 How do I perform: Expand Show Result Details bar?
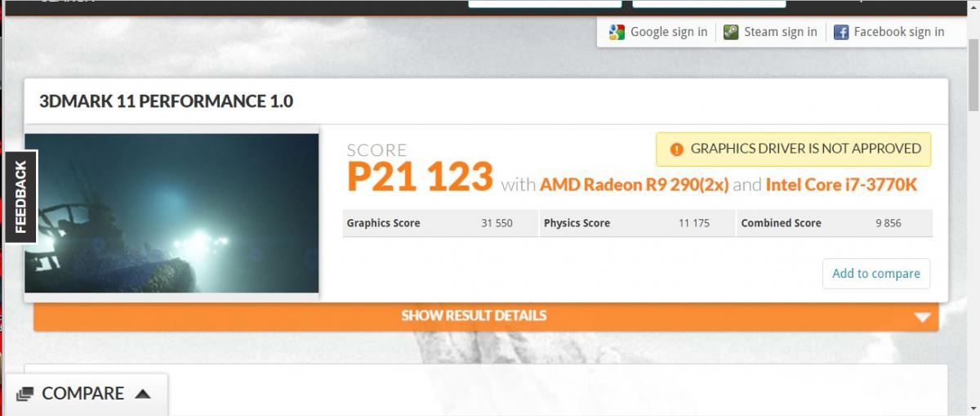tap(486, 316)
